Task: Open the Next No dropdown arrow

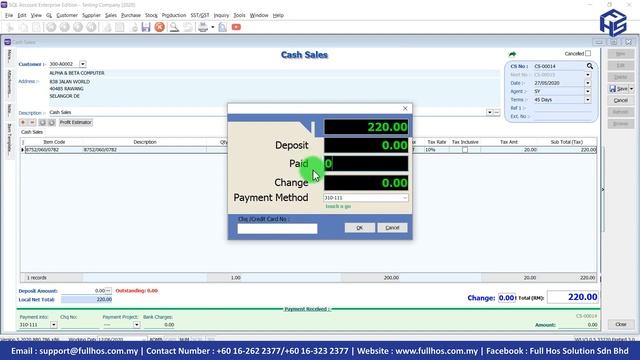Action: pos(588,75)
